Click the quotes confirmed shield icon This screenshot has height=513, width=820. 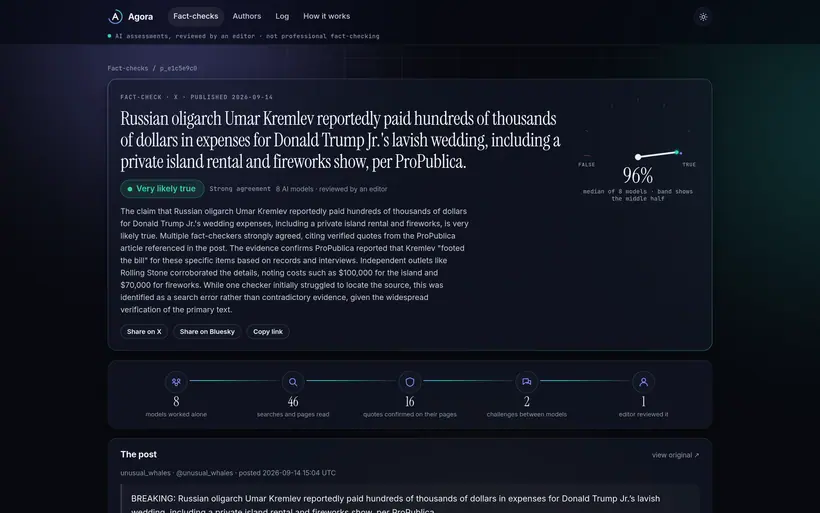410,382
